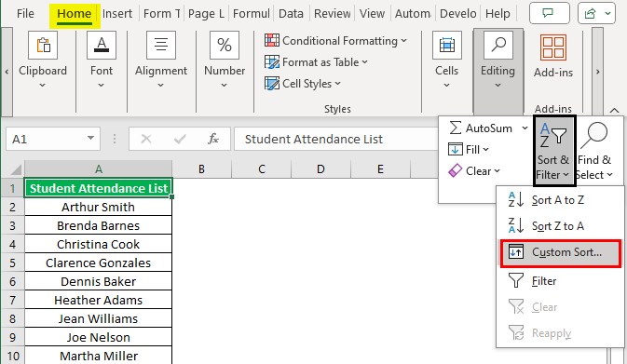
Task: Open the Add-ins icon
Action: pos(553,47)
